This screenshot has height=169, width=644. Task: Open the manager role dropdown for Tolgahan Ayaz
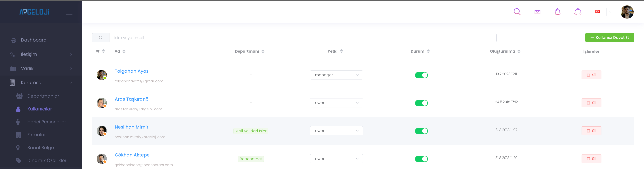[336, 75]
